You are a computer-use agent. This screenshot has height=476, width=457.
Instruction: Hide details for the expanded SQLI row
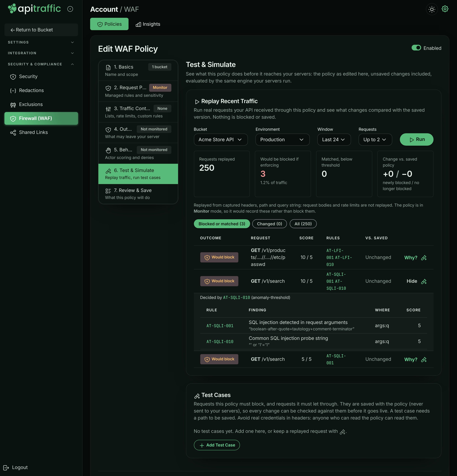(x=412, y=281)
